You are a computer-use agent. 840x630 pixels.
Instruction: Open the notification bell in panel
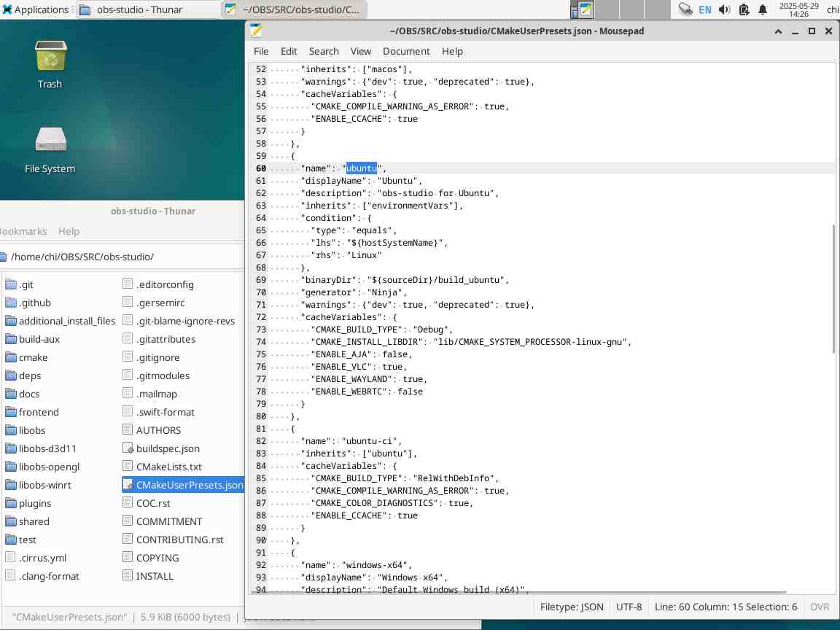[x=763, y=9]
